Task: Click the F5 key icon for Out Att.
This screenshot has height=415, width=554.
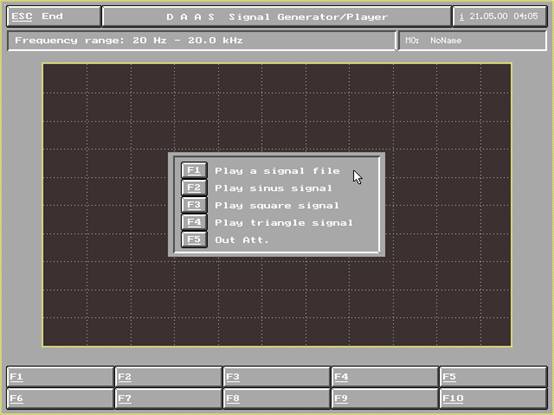Action: (194, 240)
